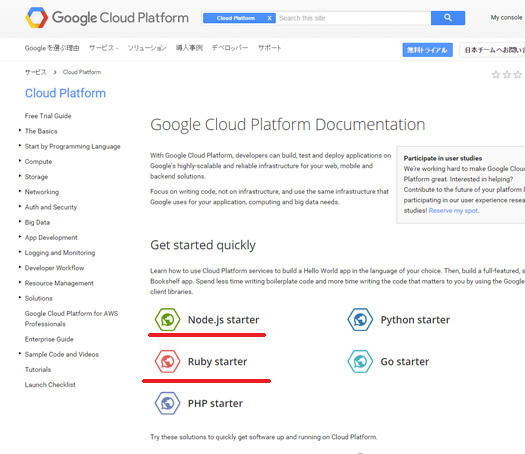Screen dimensions: 525x454
Task: Expand the Networking sidebar section
Action: click(x=42, y=192)
